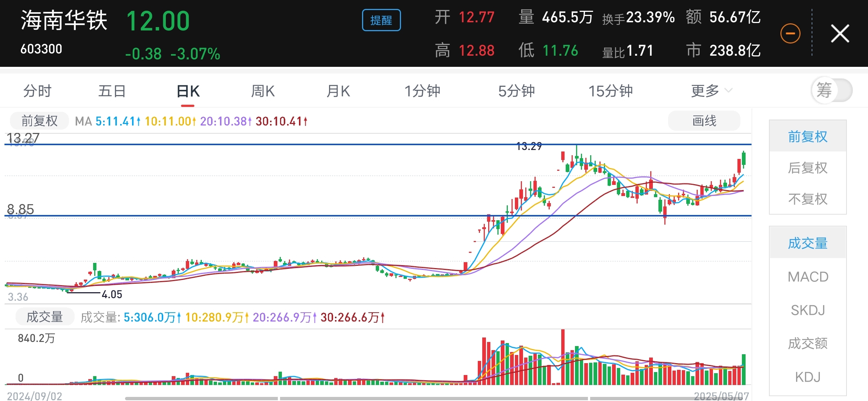Toggle the 筹 chip distribution switch
Viewport: 868px width, 401px height.
click(x=832, y=90)
